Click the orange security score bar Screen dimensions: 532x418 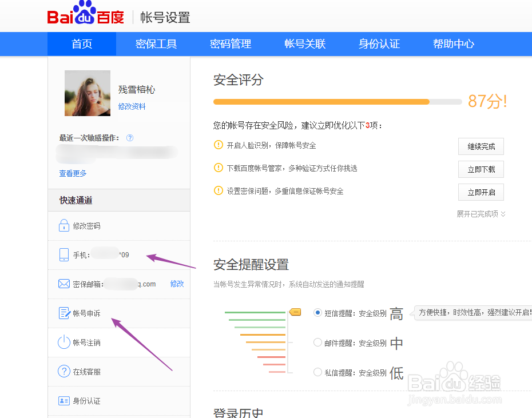click(320, 101)
